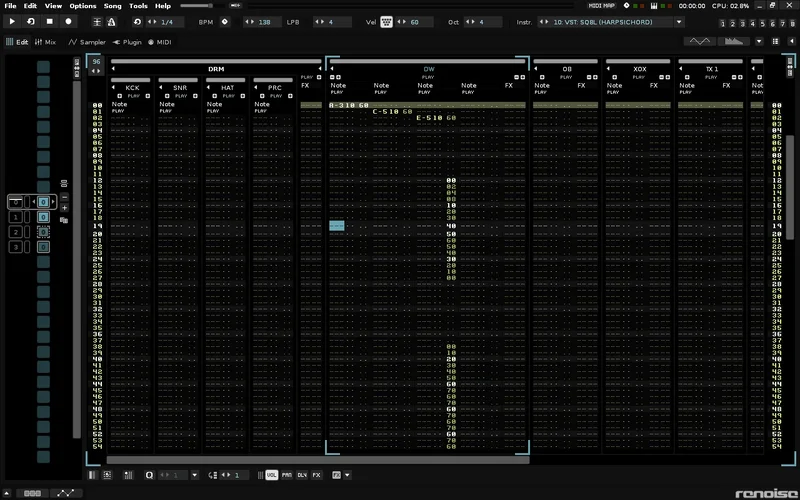The width and height of the screenshot is (800, 500).
Task: Toggle the DLY column visibility
Action: (302, 475)
